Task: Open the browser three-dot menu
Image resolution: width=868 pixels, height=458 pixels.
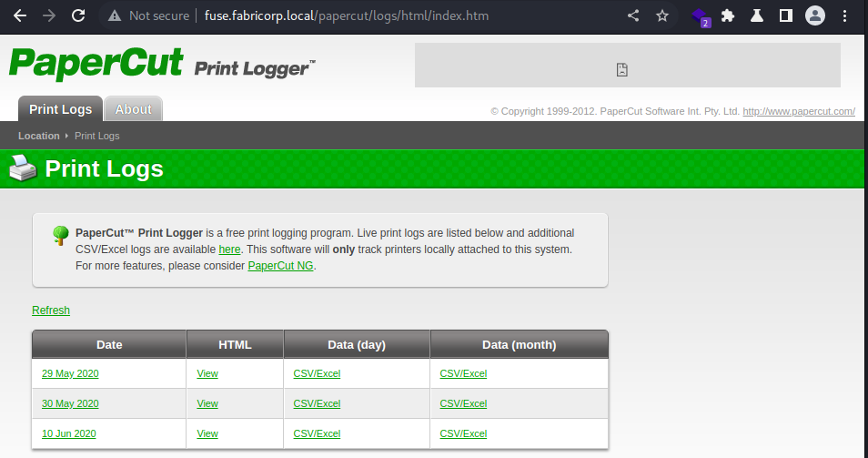Action: click(x=844, y=15)
